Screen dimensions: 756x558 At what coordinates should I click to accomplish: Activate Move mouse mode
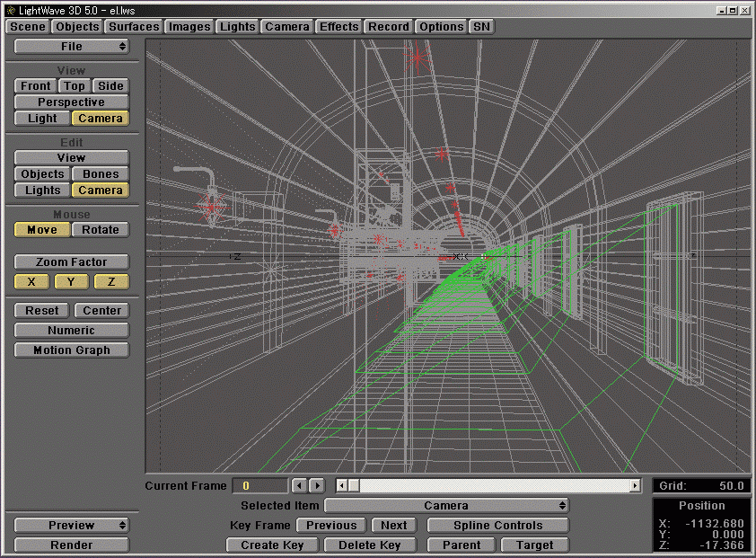pos(41,229)
